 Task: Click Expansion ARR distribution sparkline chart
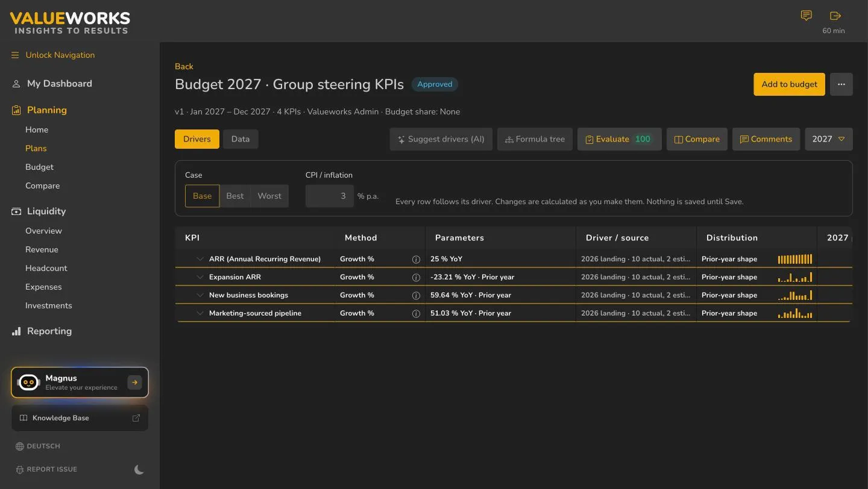pyautogui.click(x=795, y=277)
